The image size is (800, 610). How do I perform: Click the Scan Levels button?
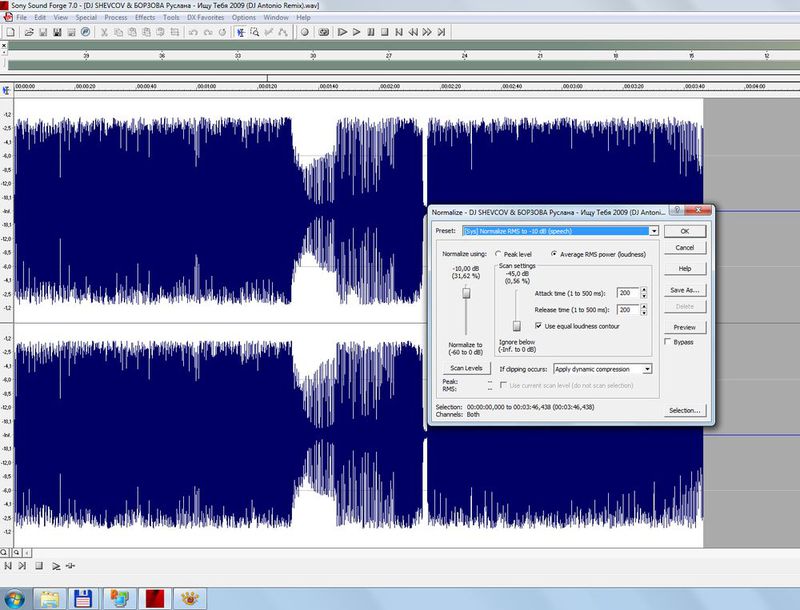pos(466,368)
